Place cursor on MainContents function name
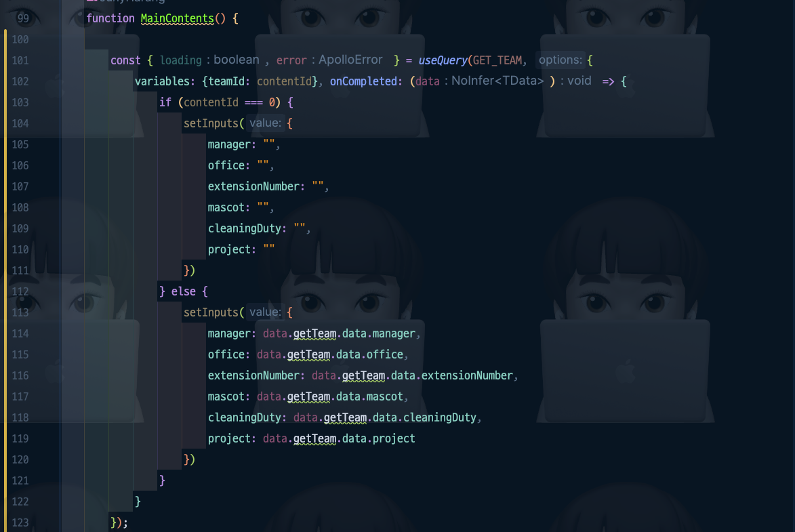The image size is (795, 532). click(177, 18)
